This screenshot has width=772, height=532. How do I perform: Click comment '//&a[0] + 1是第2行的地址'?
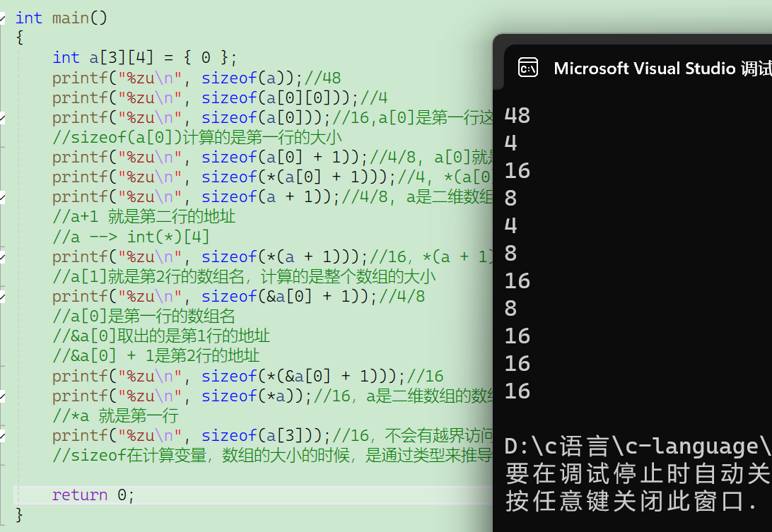pyautogui.click(x=156, y=355)
